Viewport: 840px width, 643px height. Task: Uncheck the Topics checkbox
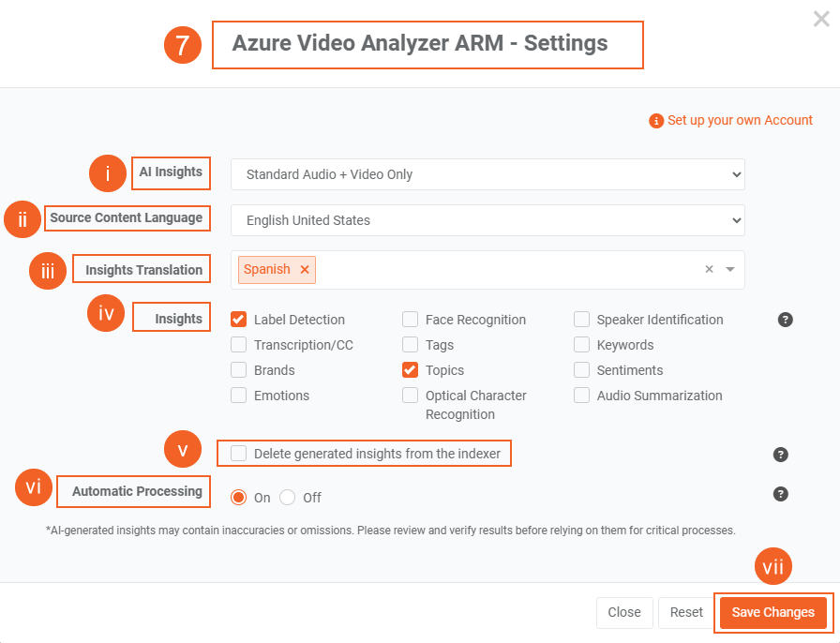(x=411, y=370)
